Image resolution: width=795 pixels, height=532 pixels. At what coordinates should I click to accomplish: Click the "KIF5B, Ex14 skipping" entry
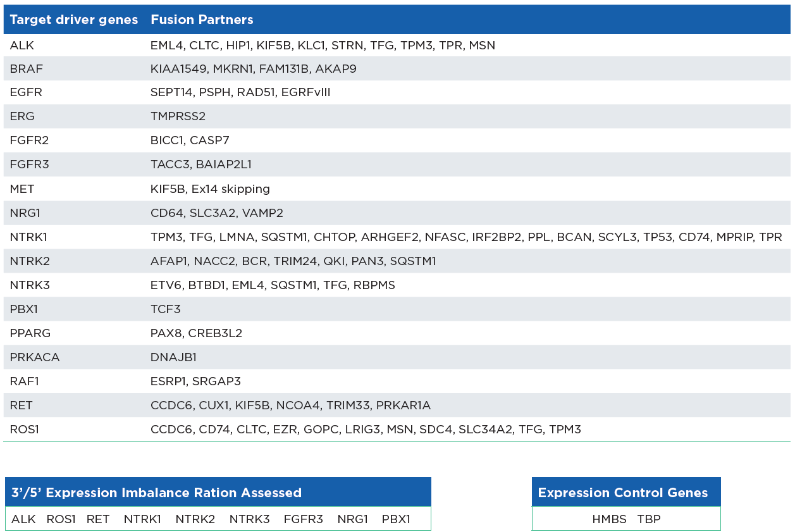[x=210, y=189]
